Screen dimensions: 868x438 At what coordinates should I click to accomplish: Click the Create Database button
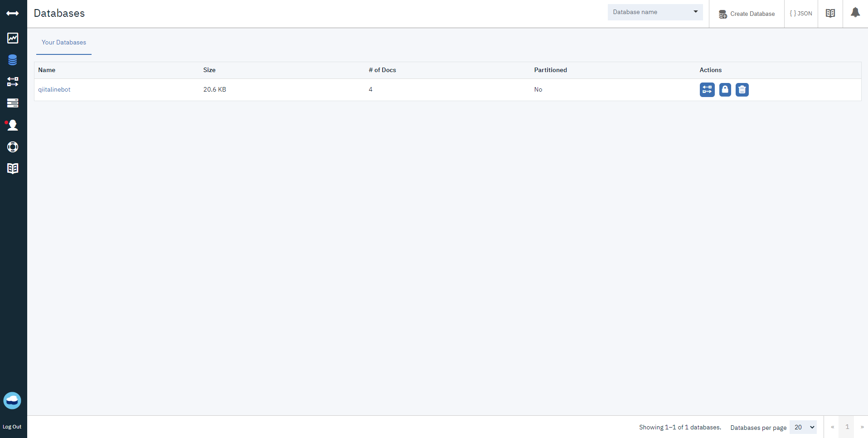[x=747, y=14]
